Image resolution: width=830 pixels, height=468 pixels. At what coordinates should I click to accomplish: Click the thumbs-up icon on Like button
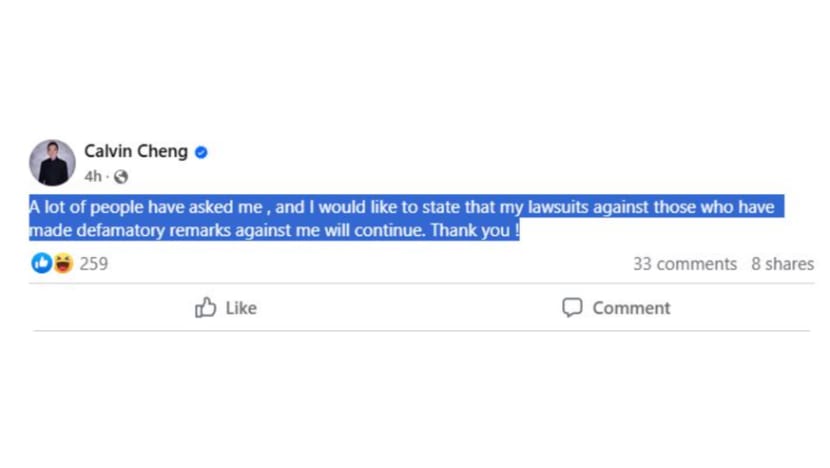(206, 308)
